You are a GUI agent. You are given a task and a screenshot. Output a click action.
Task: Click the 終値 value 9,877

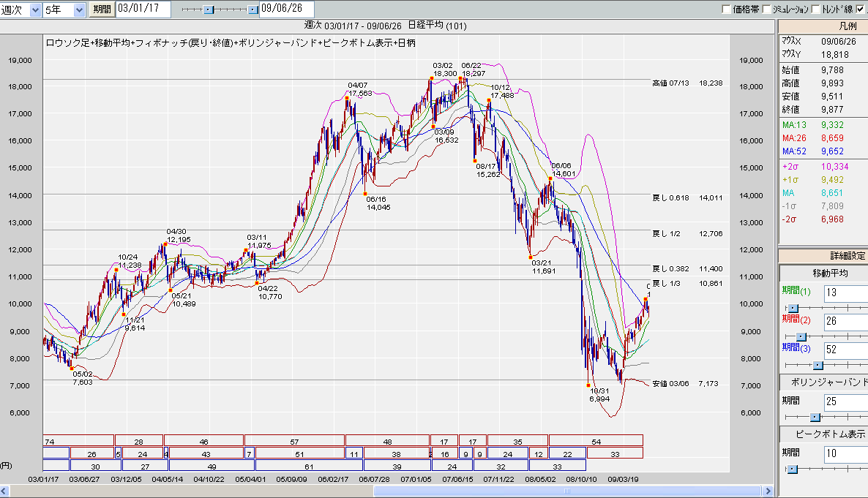click(833, 110)
